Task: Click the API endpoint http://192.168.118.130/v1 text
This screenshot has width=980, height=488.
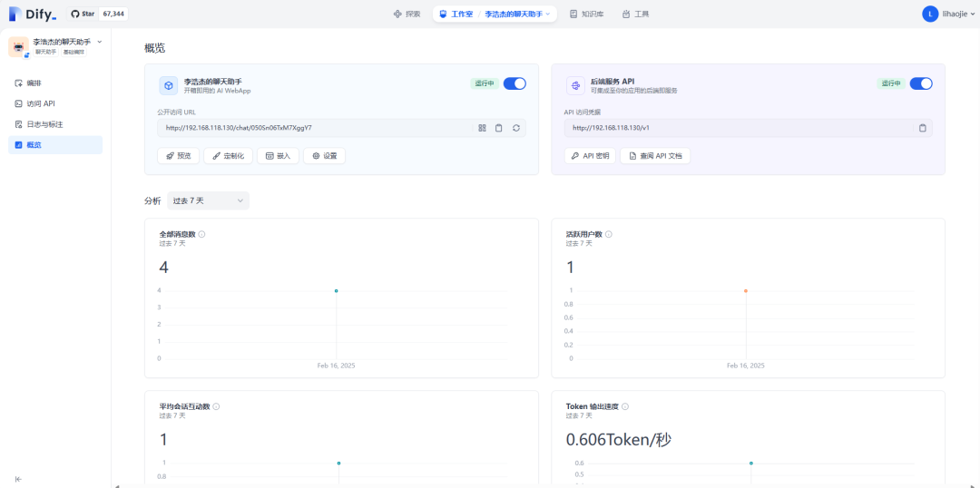Action: point(611,128)
